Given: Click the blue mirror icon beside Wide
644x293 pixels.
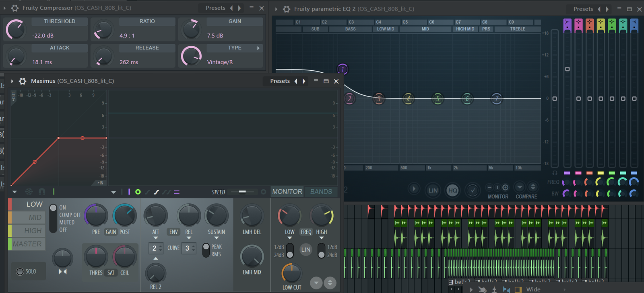Looking at the screenshot, I should [x=506, y=289].
